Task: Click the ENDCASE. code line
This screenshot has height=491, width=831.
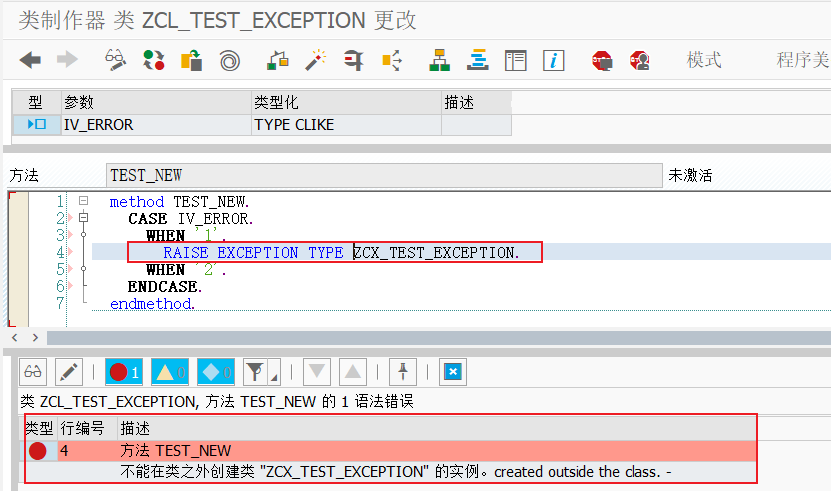Action: point(165,286)
